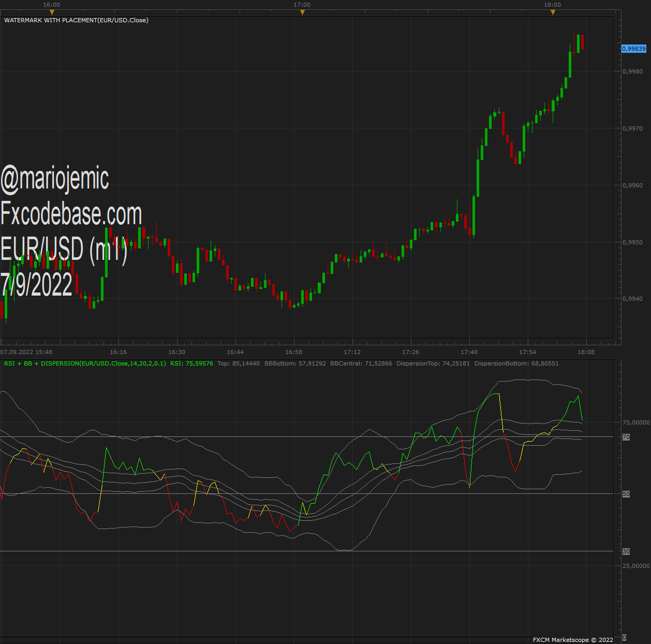Image resolution: width=651 pixels, height=644 pixels.
Task: Click the FXCM Marketscope © 2022 text
Action: tap(573, 640)
